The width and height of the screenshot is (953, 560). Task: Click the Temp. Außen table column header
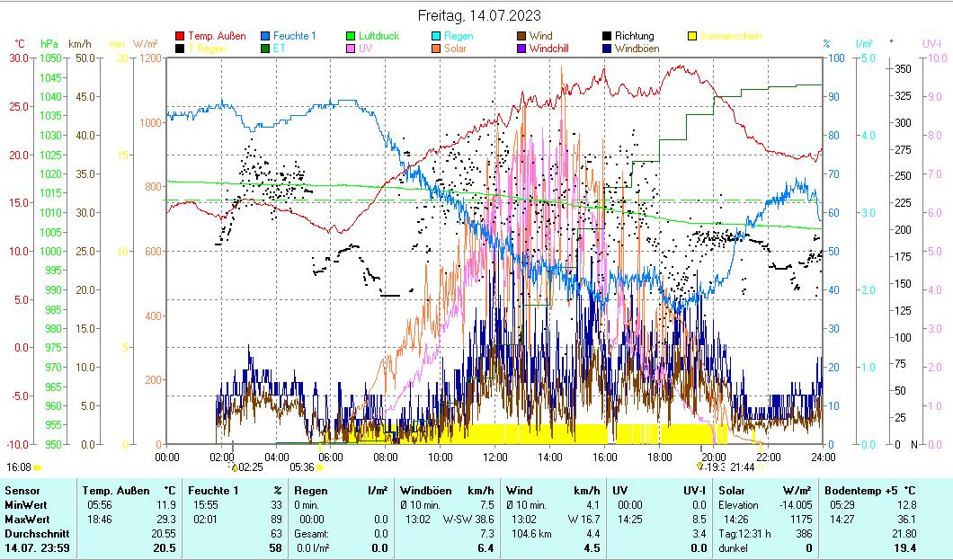pos(116,491)
